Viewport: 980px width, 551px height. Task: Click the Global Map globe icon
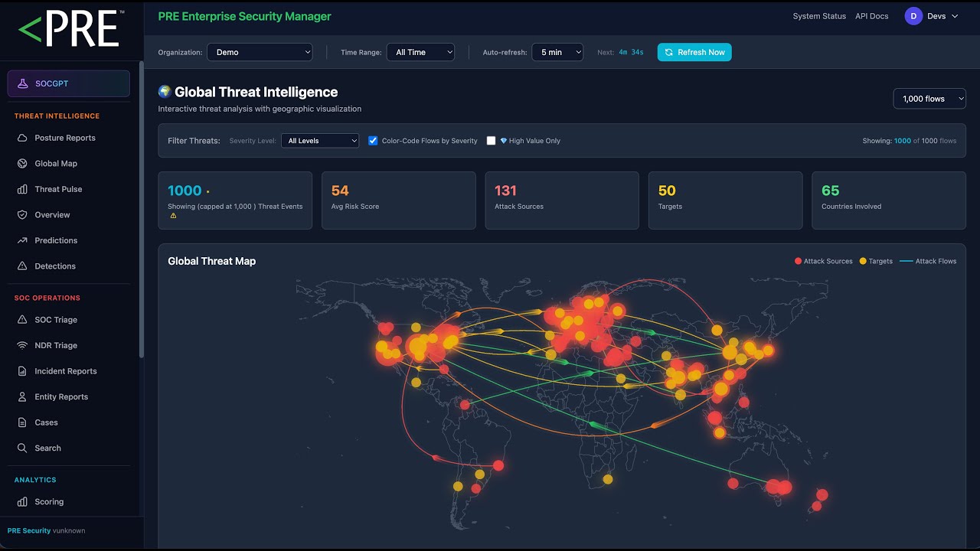click(x=22, y=164)
